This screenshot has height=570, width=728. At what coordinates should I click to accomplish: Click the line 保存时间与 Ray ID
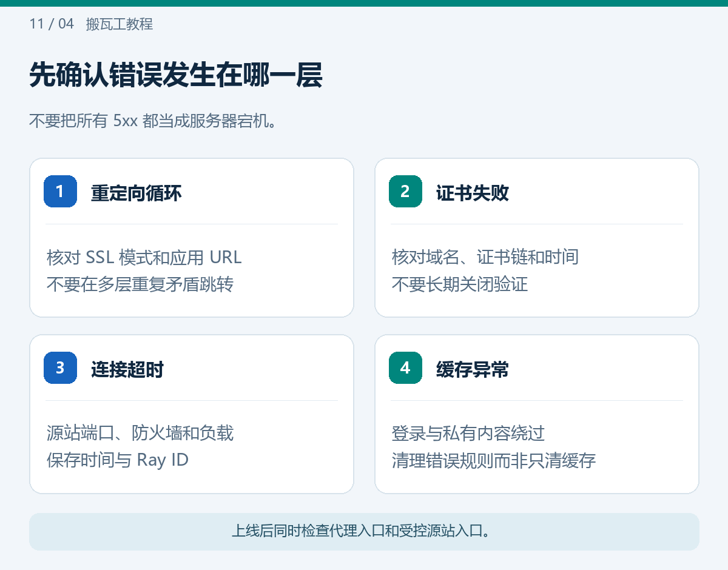tap(118, 460)
